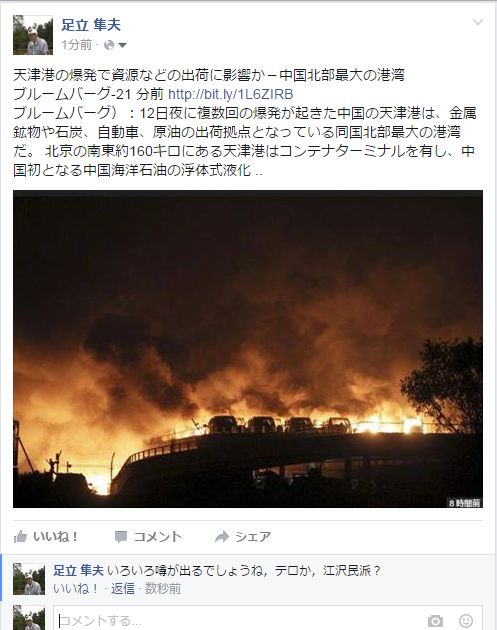Click the comment speech bubble icon
This screenshot has width=497, height=630.
pos(121,537)
